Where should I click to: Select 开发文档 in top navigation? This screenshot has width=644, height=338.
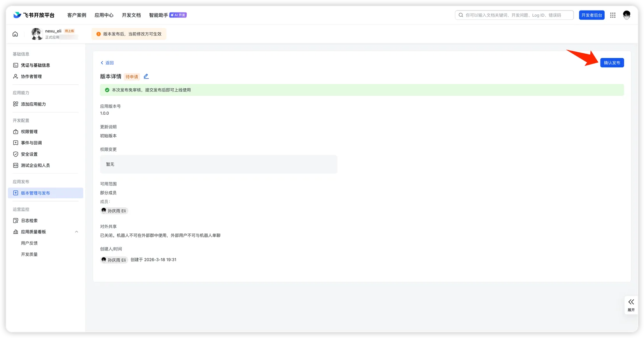[x=131, y=15]
